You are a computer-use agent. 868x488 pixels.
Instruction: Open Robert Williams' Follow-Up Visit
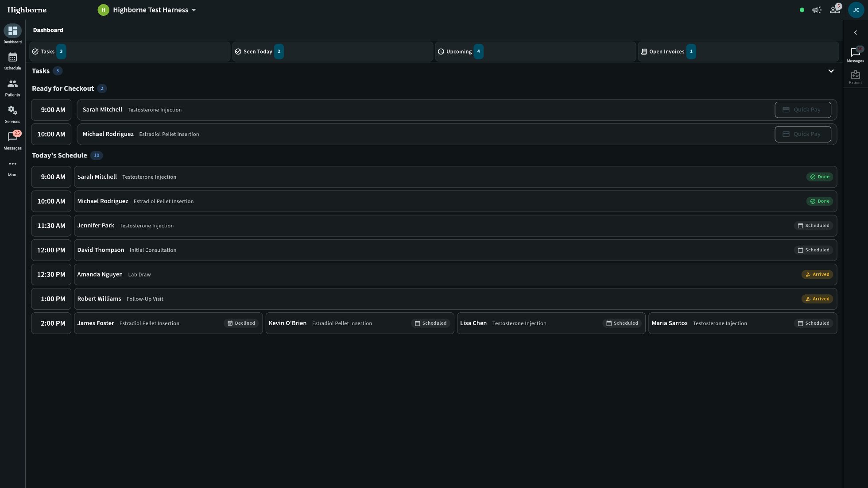455,299
